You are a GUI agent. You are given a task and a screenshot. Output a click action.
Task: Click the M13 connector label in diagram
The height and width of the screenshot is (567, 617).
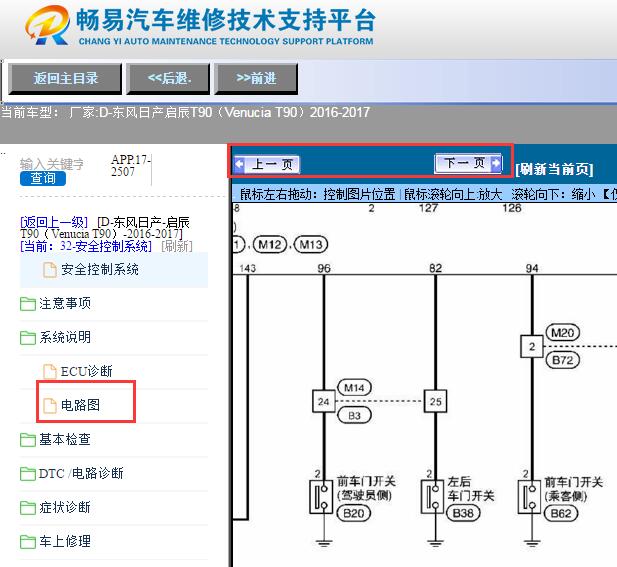coord(311,245)
